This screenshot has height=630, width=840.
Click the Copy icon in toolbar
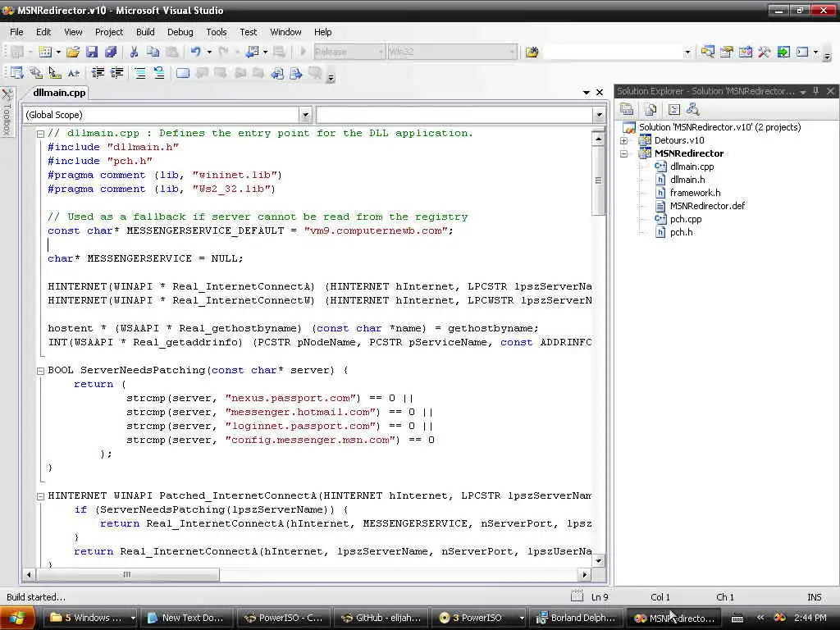click(x=153, y=52)
